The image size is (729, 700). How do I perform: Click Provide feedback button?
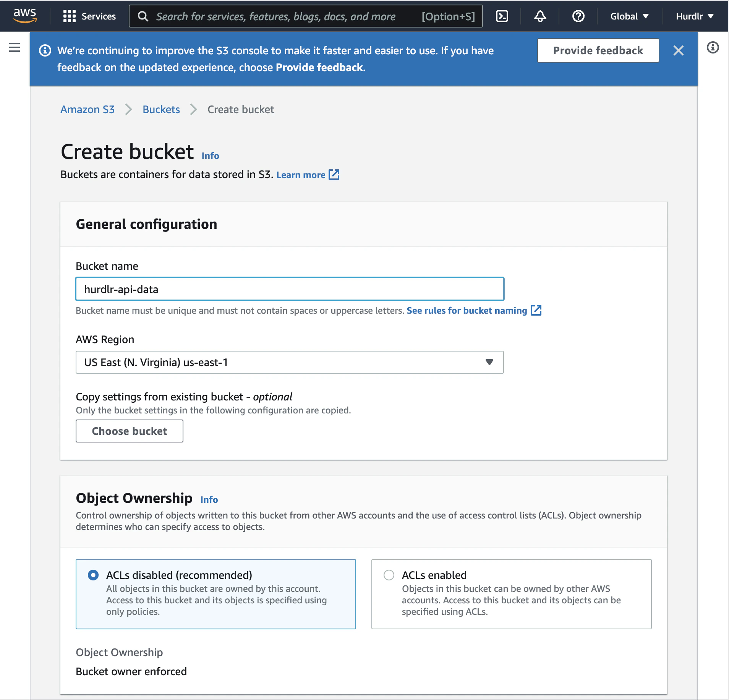[x=598, y=50]
